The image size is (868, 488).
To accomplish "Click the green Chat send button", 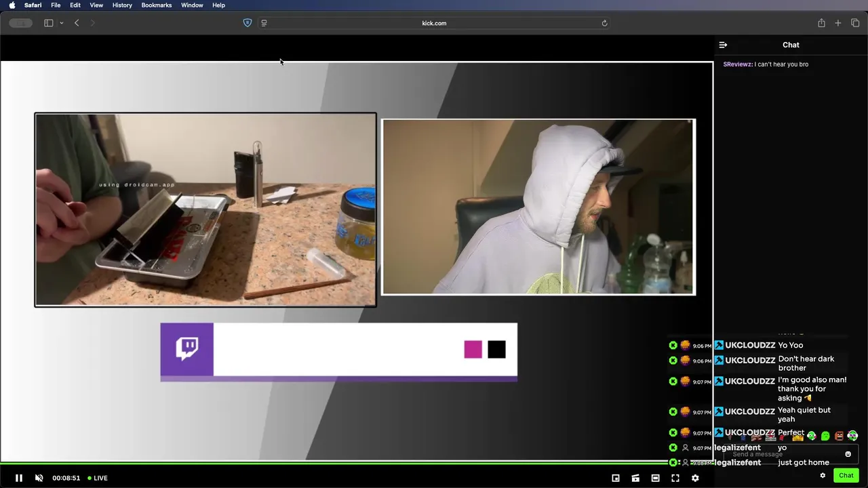I will [846, 475].
